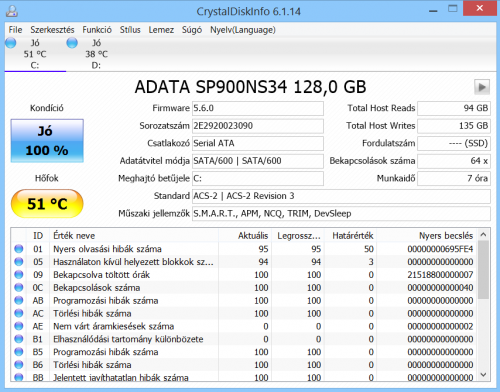The width and height of the screenshot is (500, 392).
Task: Click status dot for attribute 0C
Action: point(19,287)
